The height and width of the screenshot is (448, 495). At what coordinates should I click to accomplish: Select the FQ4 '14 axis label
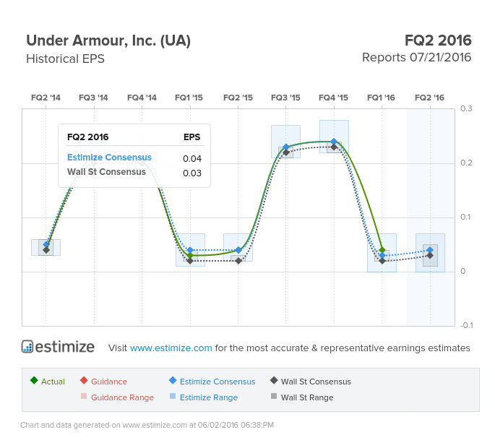[x=142, y=98]
